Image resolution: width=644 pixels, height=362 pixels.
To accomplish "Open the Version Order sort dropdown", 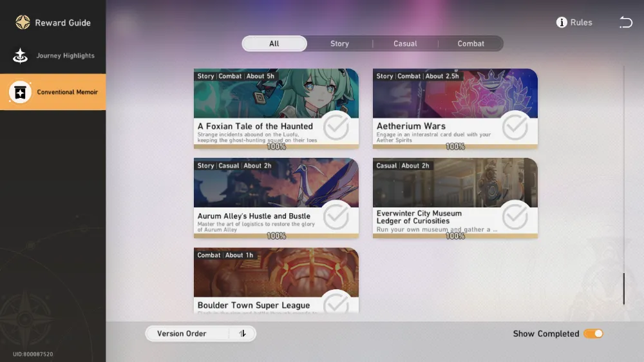I will [x=200, y=334].
